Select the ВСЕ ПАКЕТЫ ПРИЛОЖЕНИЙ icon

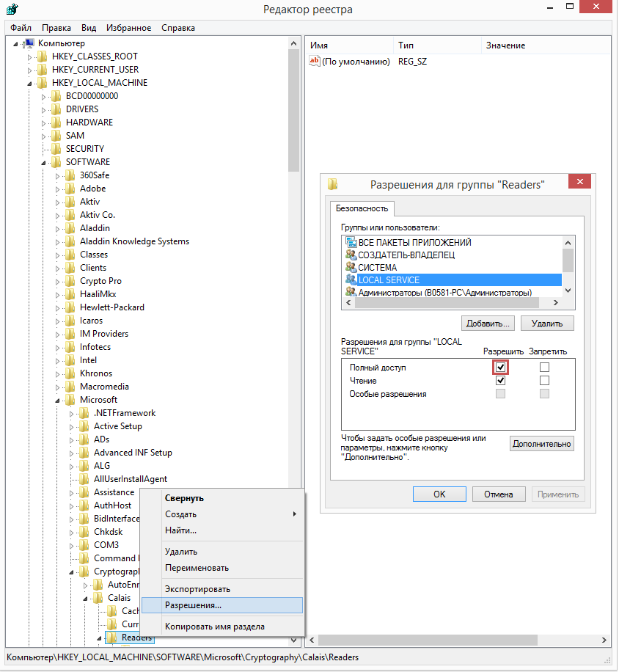click(351, 242)
